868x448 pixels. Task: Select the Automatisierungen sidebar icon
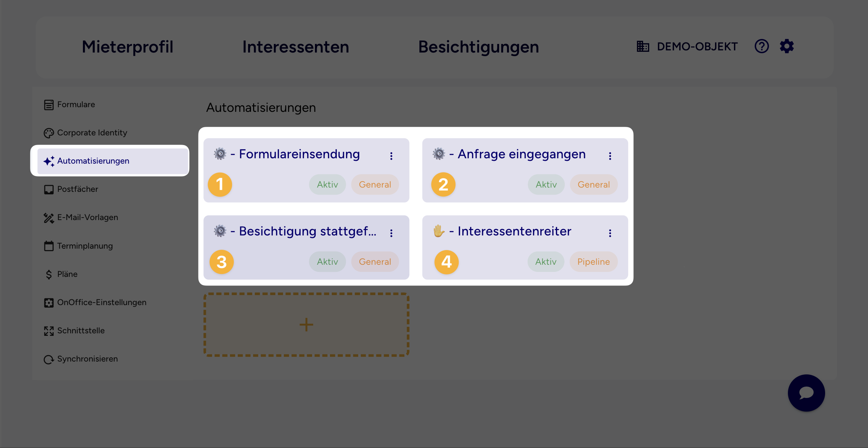coord(49,161)
